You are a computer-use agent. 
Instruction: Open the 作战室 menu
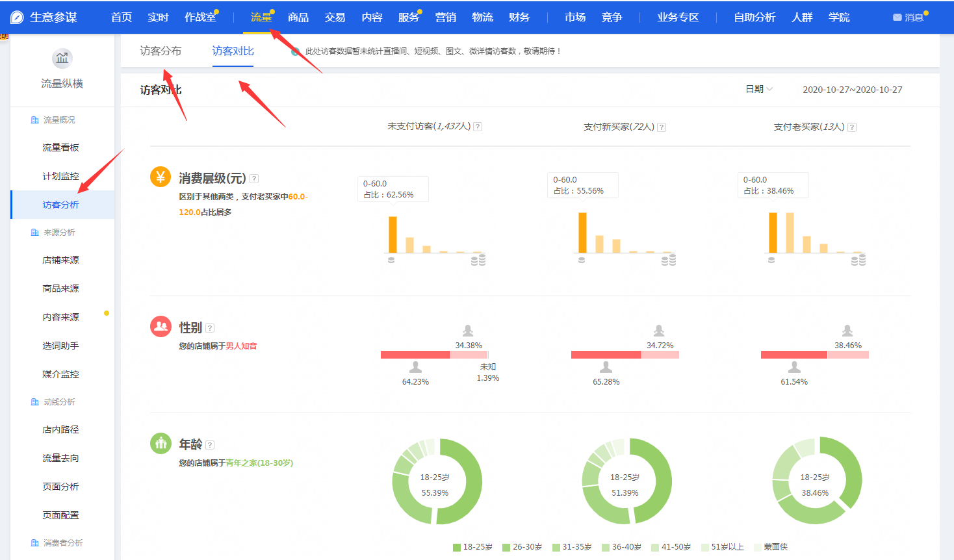click(200, 18)
